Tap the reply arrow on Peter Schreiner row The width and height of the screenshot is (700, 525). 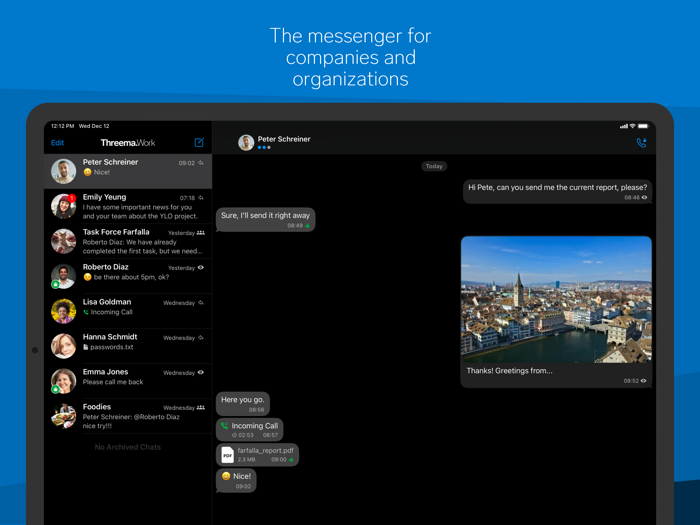201,162
